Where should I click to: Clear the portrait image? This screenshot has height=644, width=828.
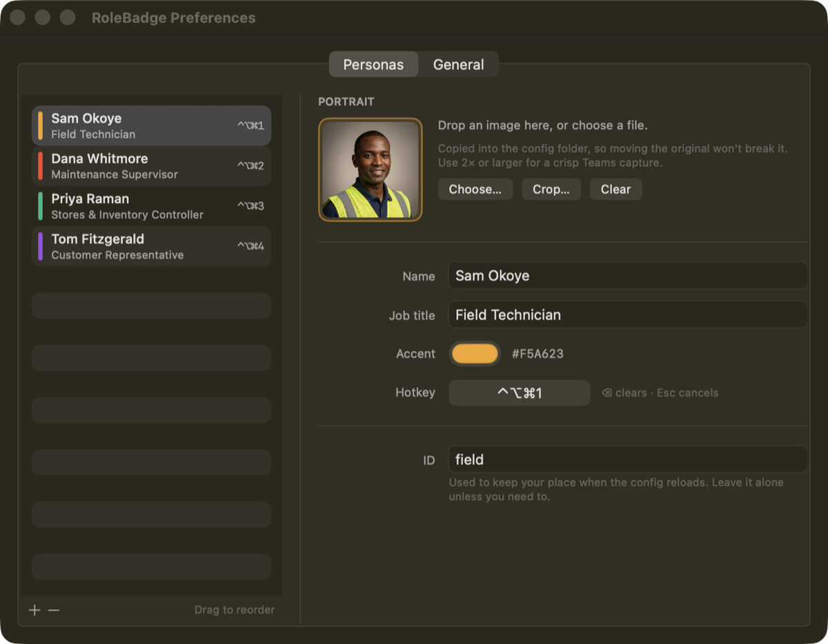pyautogui.click(x=615, y=189)
